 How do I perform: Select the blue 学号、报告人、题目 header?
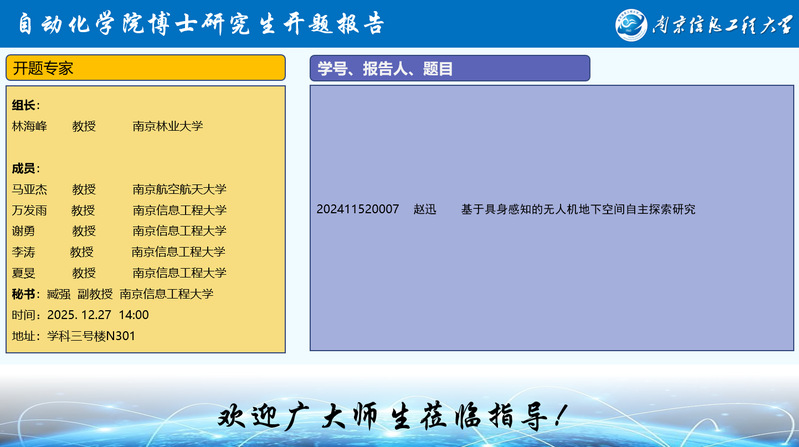click(x=449, y=68)
